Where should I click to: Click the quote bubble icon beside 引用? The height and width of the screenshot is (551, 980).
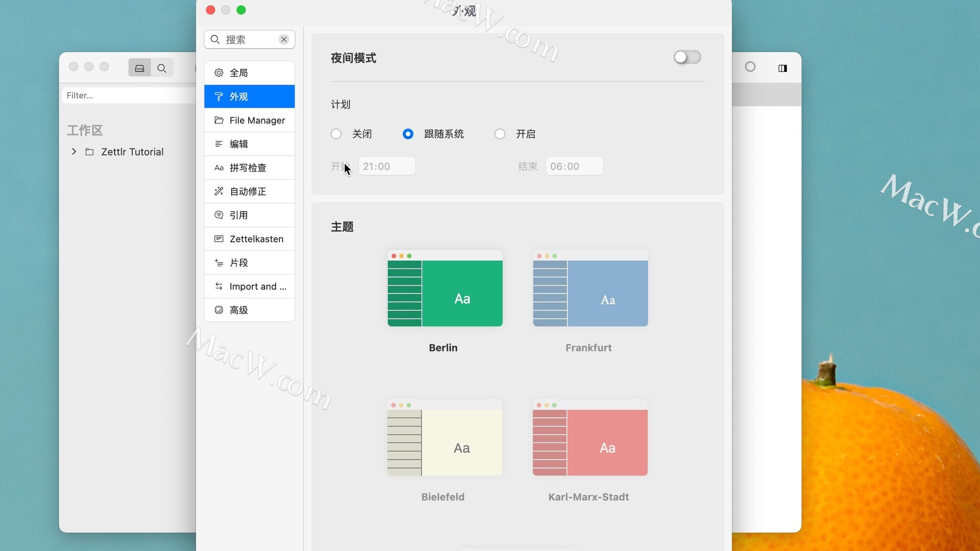pyautogui.click(x=219, y=215)
